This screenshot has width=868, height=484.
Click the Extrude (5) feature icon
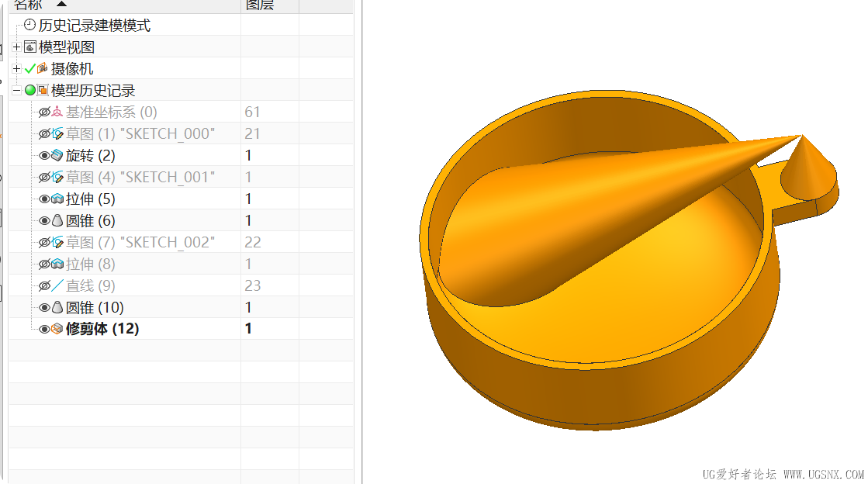point(57,199)
